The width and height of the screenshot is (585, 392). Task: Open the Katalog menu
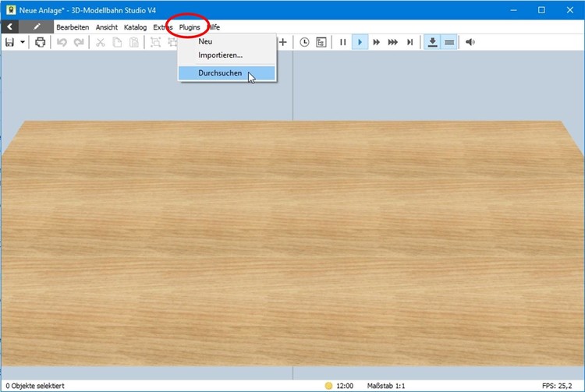tap(135, 26)
